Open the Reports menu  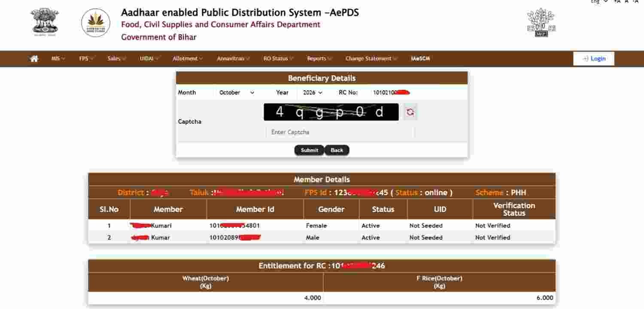coord(319,59)
